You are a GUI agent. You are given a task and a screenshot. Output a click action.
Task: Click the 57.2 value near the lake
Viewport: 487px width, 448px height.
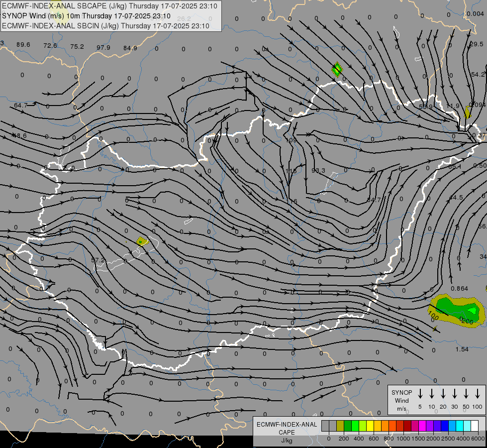tap(98, 260)
